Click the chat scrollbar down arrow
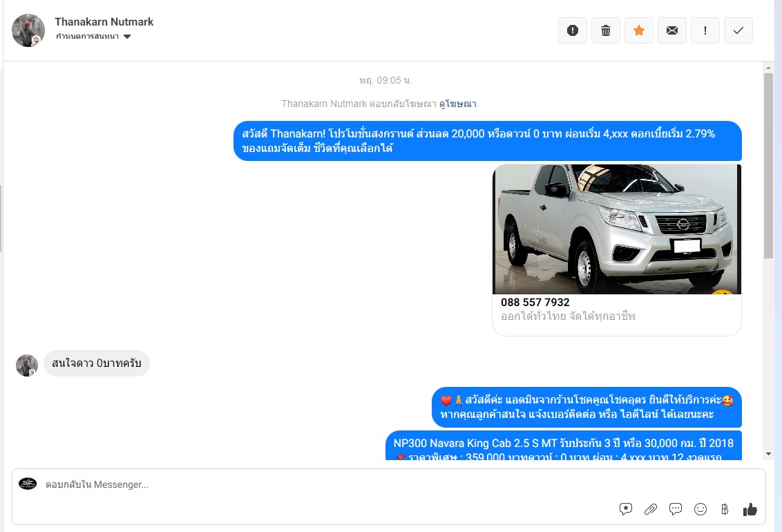Viewport: 782px width, 532px height. tap(768, 454)
